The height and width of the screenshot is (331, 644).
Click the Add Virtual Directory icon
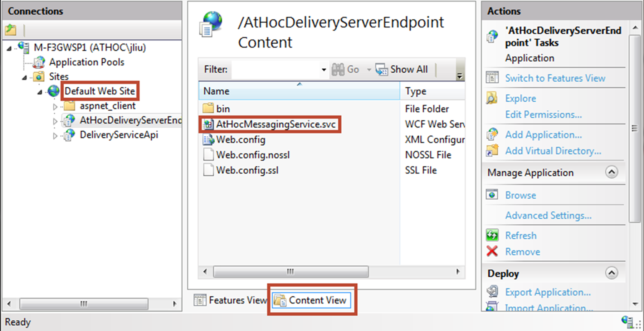coord(492,150)
